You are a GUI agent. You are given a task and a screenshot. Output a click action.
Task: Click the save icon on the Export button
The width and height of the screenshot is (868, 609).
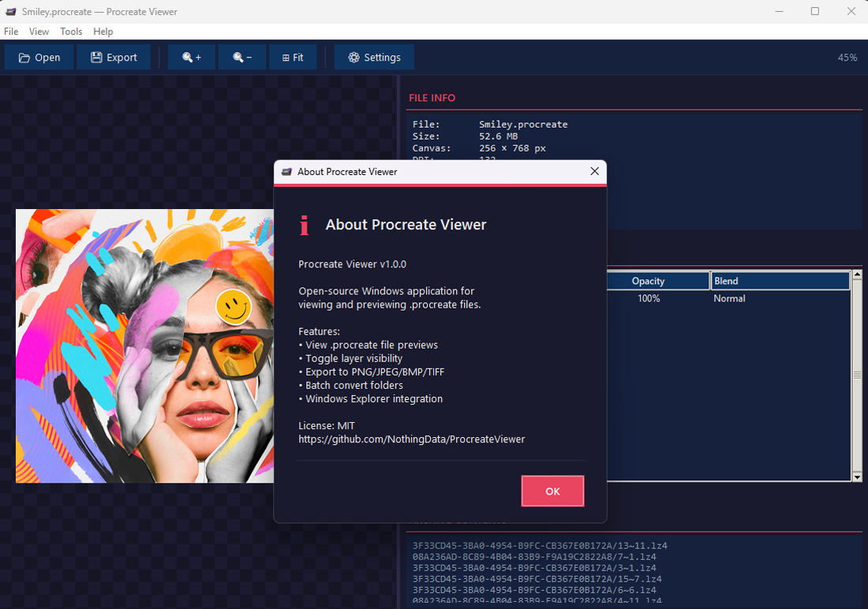(95, 56)
